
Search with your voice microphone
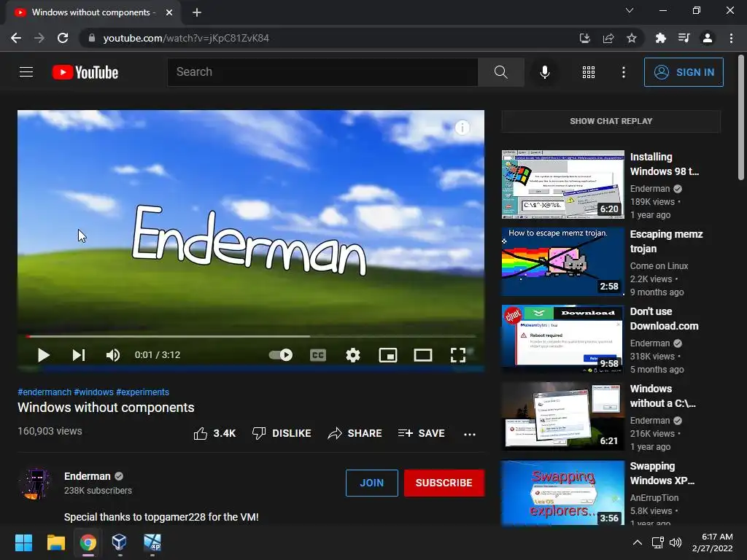click(544, 72)
